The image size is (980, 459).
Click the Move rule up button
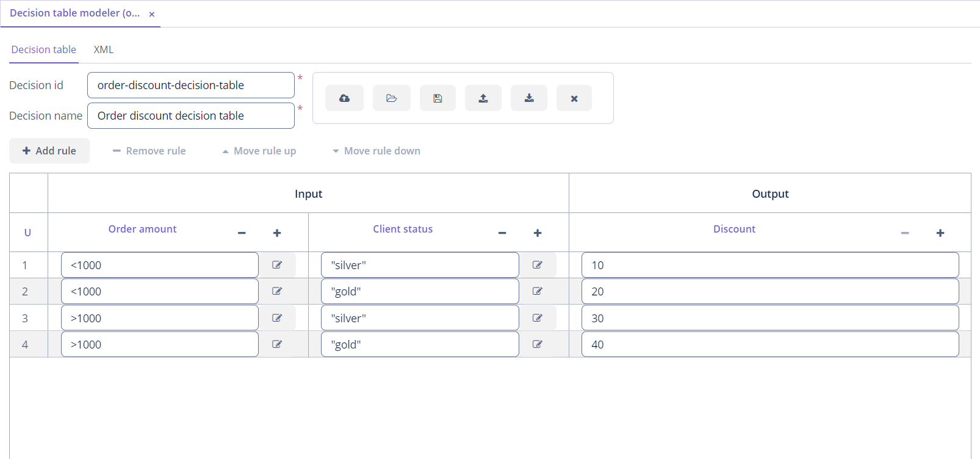259,151
